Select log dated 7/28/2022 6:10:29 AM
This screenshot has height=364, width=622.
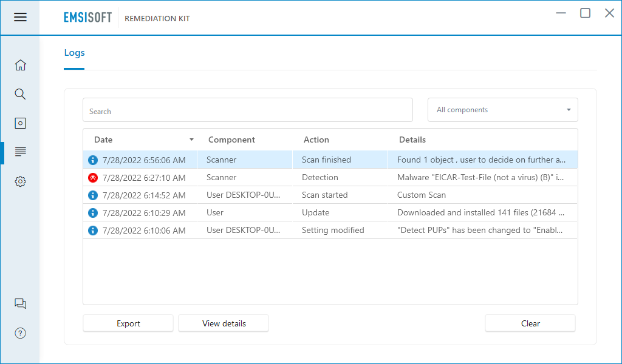click(x=144, y=213)
